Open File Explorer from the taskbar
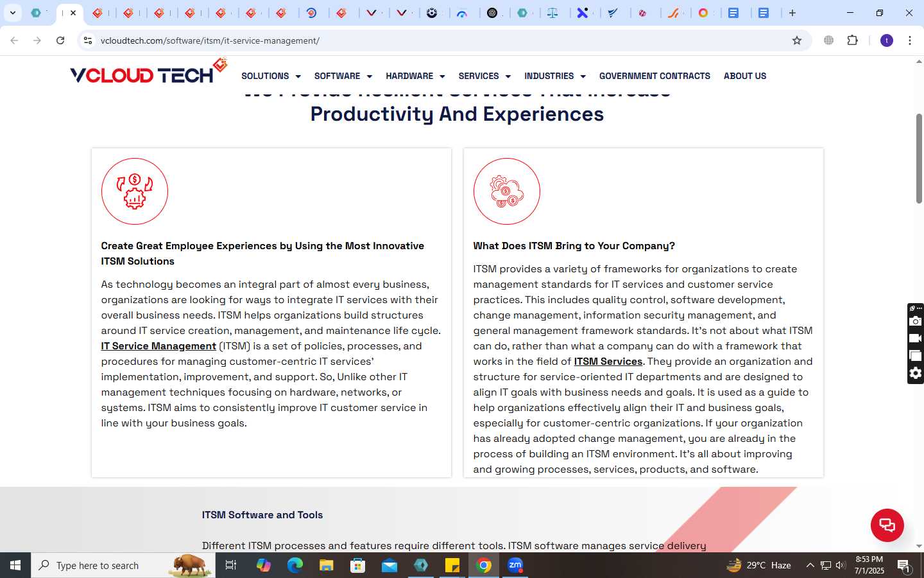This screenshot has height=578, width=924. click(327, 565)
